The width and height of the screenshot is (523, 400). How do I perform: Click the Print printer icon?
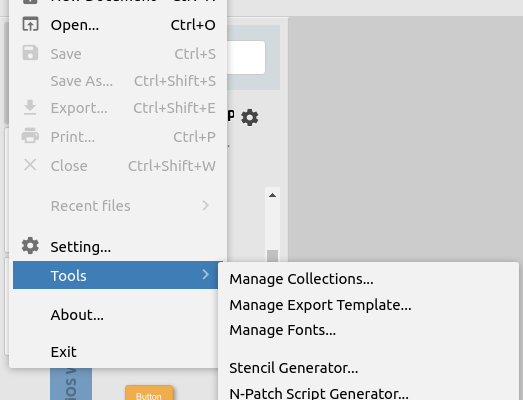30,136
